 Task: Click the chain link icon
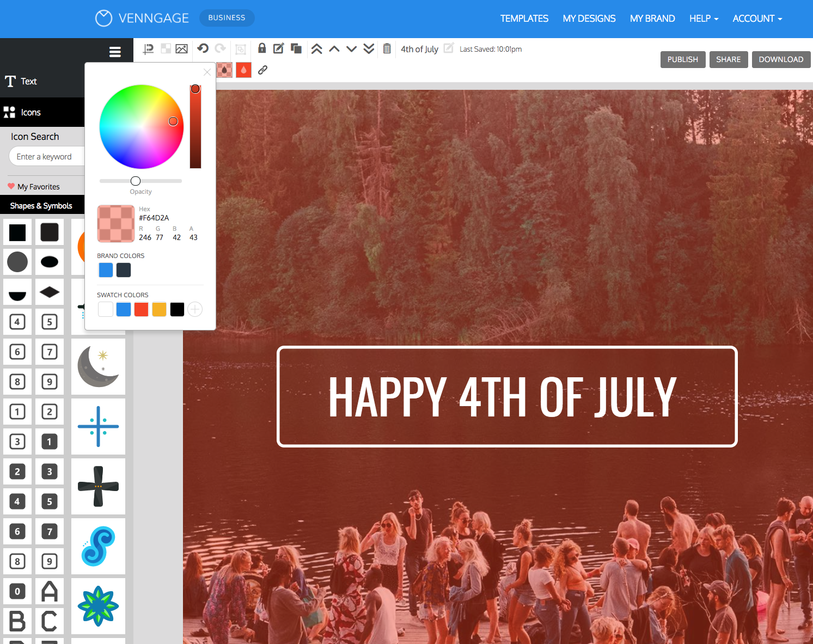[262, 70]
